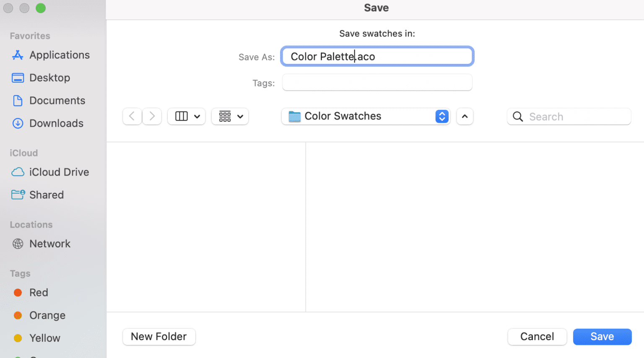Click the forward navigation arrow
Viewport: 644px width, 358px height.
point(151,116)
